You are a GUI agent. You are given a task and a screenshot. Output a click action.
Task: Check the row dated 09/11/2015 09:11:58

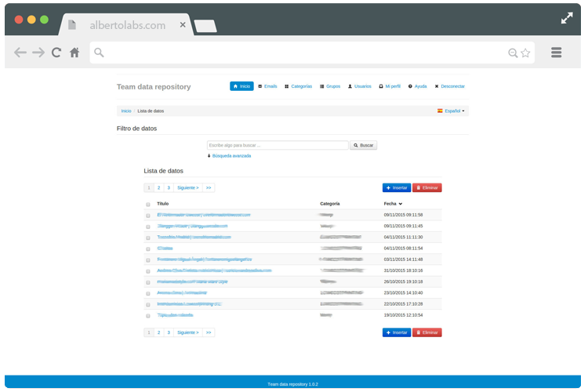coord(148,216)
